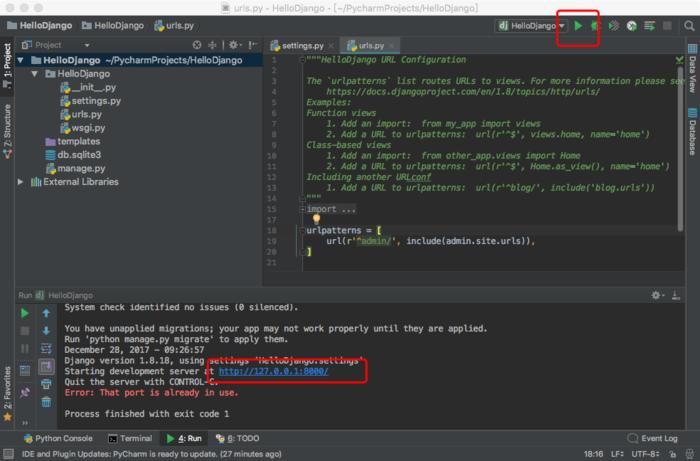
Task: Open the Project view selector dropdown
Action: (x=87, y=45)
